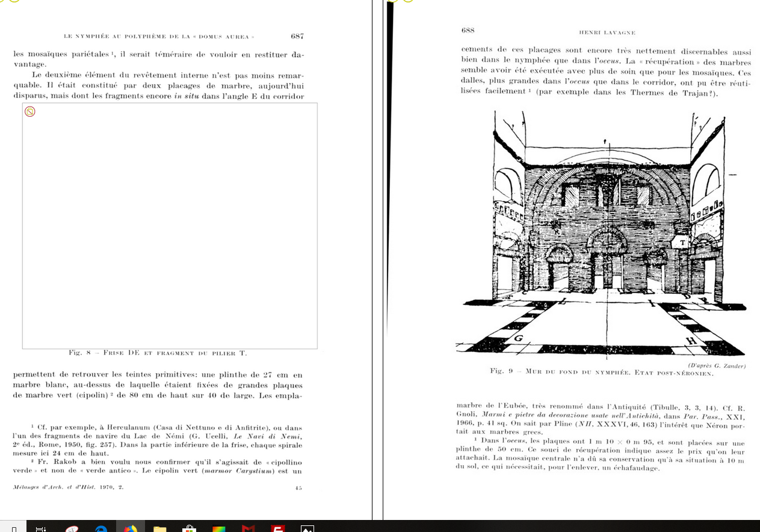The width and height of the screenshot is (760, 532).
Task: Click the italic words 'in situ' in left page
Action: coord(187,97)
